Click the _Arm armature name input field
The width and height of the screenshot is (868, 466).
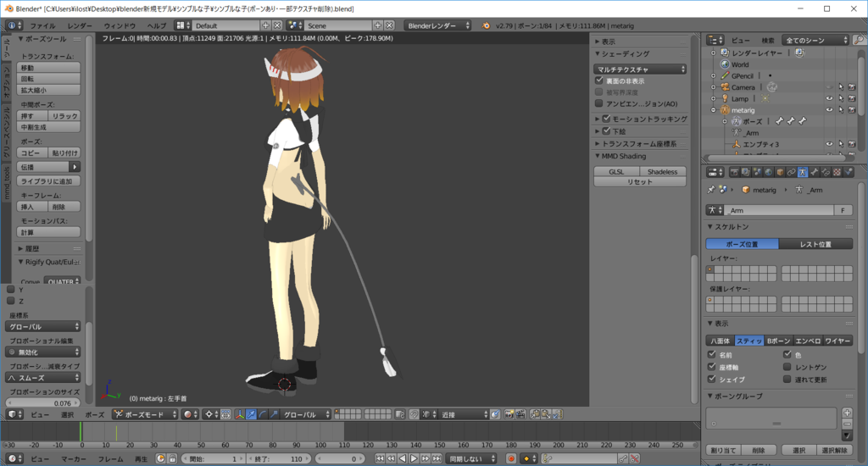780,210
